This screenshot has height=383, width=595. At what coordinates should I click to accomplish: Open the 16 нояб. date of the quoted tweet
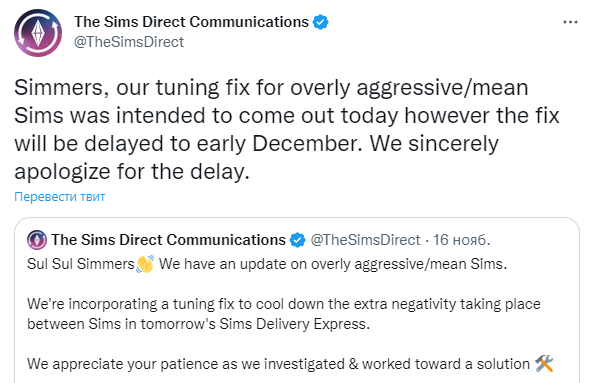click(462, 240)
